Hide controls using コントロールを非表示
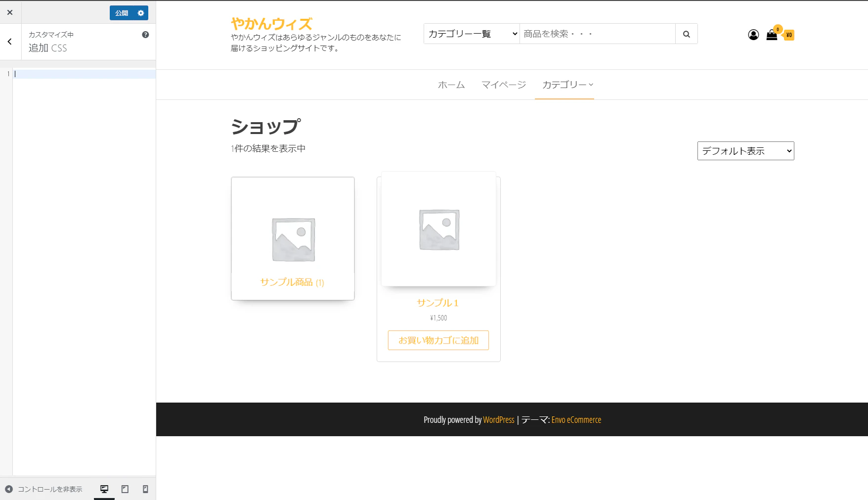The width and height of the screenshot is (868, 500). click(x=44, y=489)
